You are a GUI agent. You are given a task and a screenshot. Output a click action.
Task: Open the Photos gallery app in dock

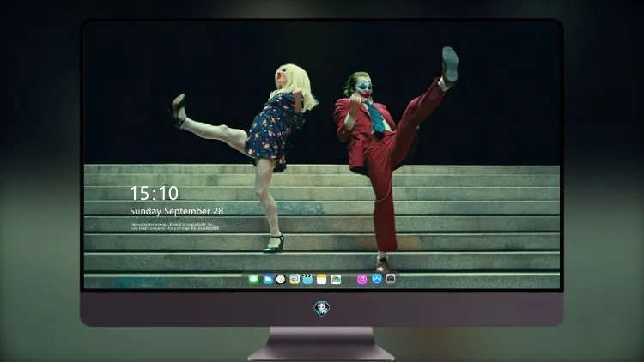coord(336,280)
